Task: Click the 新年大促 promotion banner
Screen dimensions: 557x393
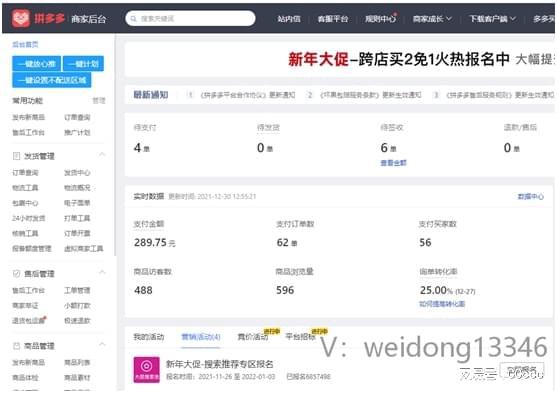Action: [340, 59]
